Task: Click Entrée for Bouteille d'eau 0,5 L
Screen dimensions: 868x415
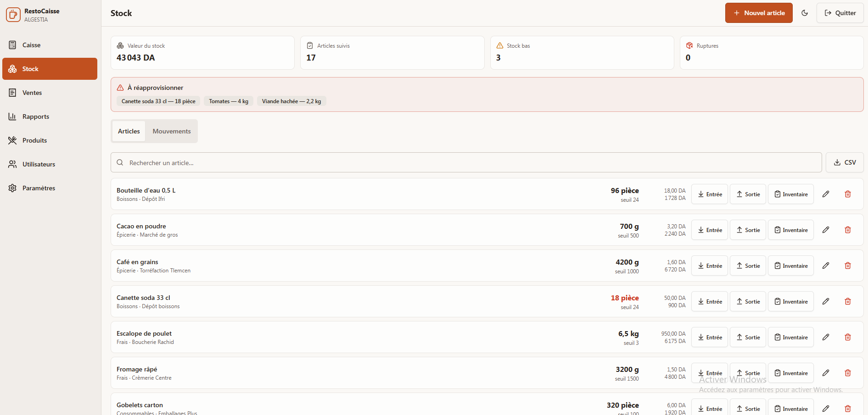Action: click(x=710, y=194)
